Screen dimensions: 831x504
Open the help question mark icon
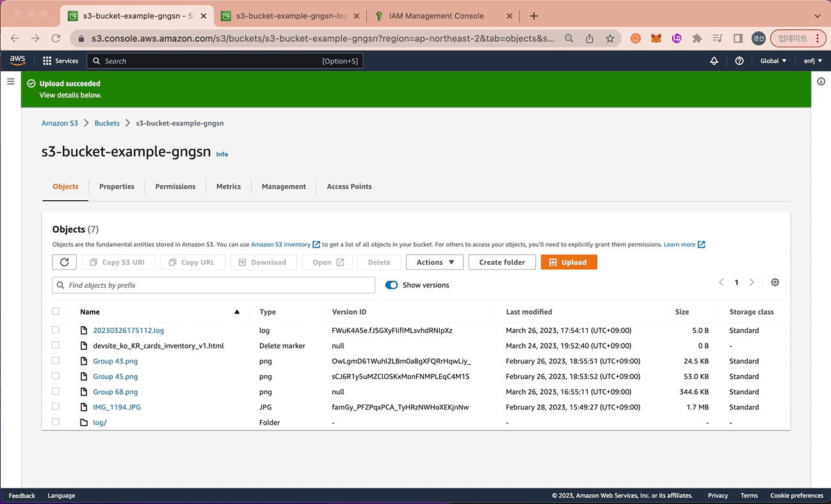click(739, 61)
